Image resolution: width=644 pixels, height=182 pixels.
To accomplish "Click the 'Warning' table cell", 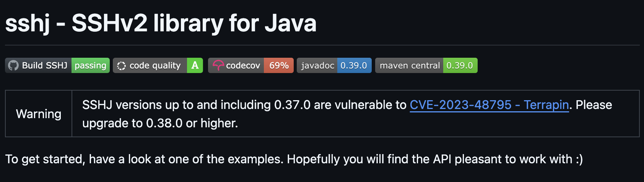I will coord(39,114).
